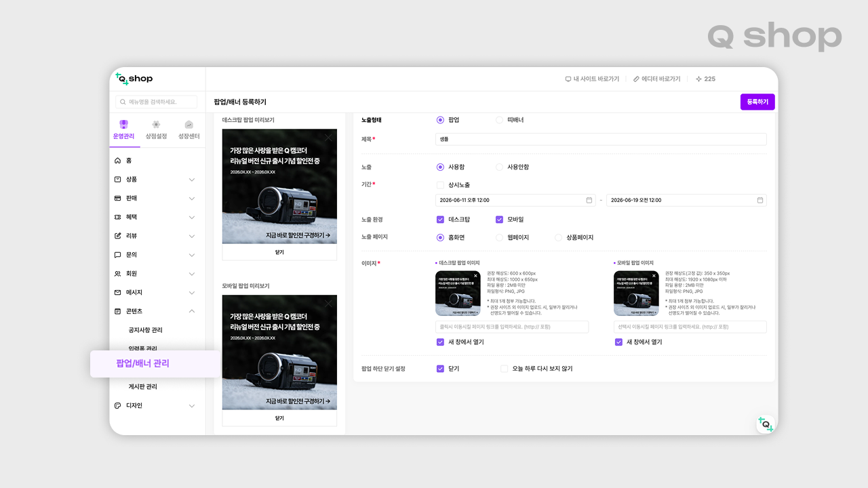Open 팝업/배너 관리 menu item

click(155, 364)
